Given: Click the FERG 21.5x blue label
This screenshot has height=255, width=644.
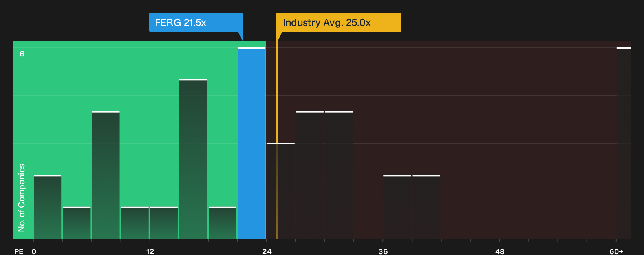Looking at the screenshot, I should pyautogui.click(x=196, y=22).
